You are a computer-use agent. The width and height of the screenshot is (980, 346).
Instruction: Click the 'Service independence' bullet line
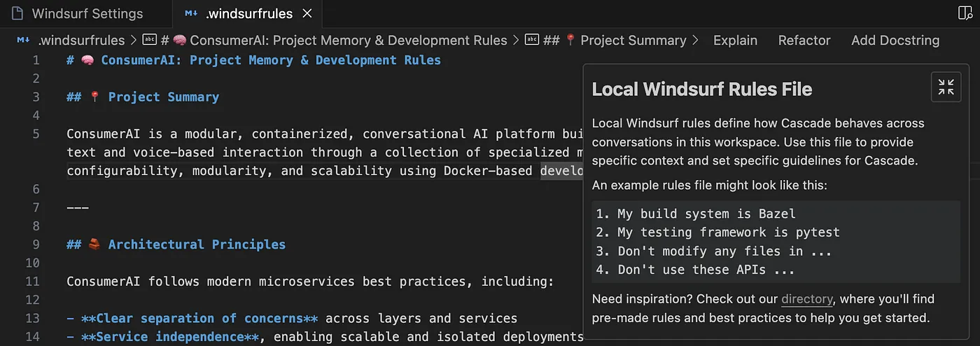pyautogui.click(x=325, y=337)
